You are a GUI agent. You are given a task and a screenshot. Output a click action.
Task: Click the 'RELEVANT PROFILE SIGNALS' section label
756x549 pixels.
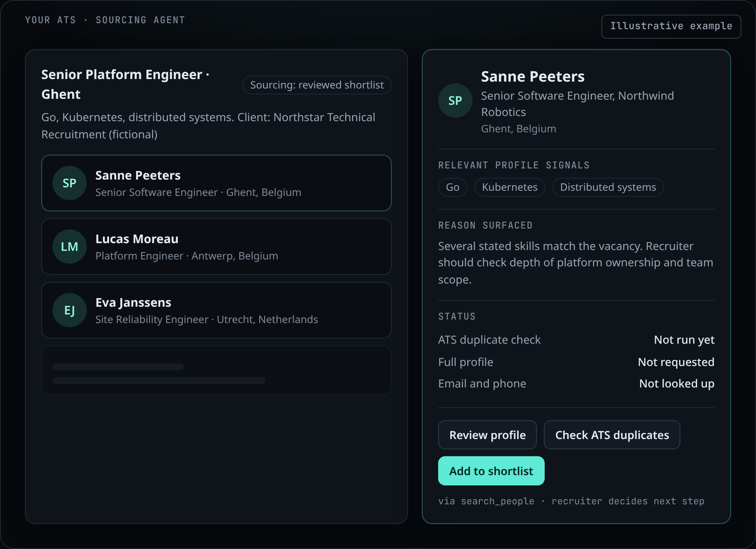tap(514, 165)
